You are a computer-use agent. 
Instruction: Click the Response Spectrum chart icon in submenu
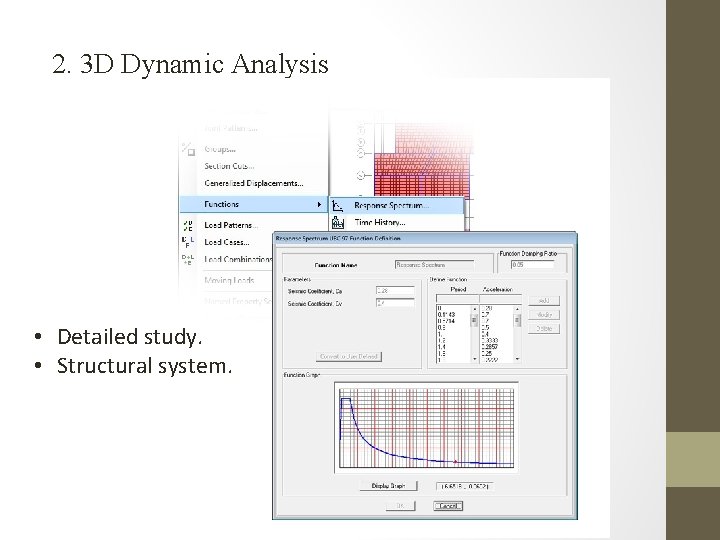[338, 205]
